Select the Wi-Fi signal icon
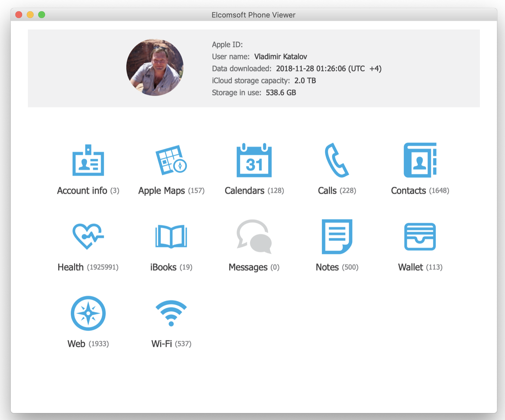 coord(171,313)
